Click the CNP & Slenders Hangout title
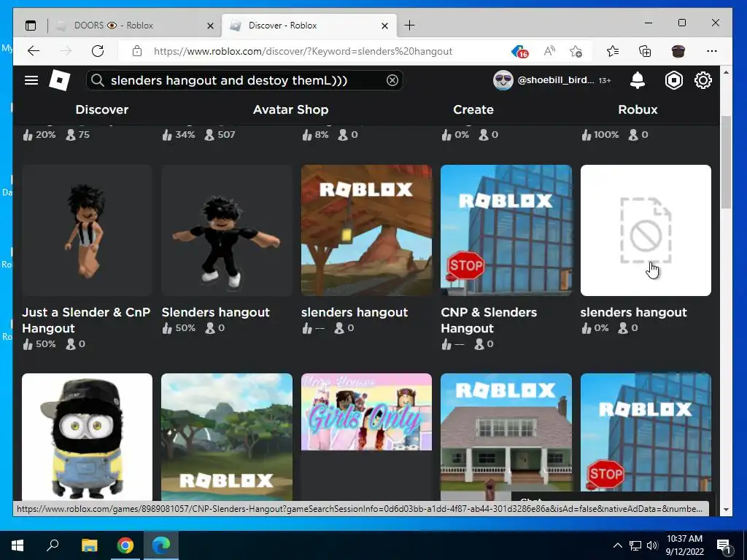Image resolution: width=747 pixels, height=560 pixels. click(489, 320)
